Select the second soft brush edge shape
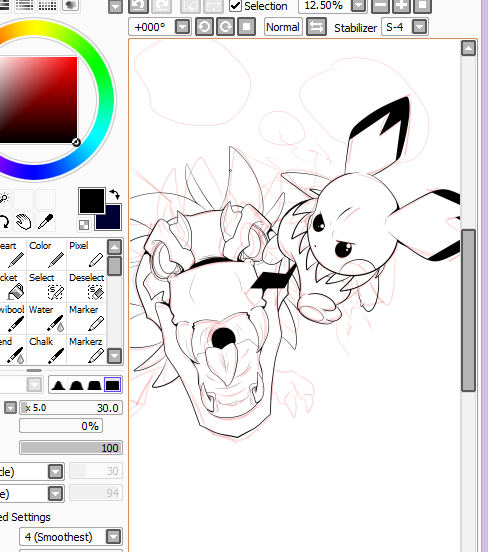The height and width of the screenshot is (552, 488). (x=76, y=385)
